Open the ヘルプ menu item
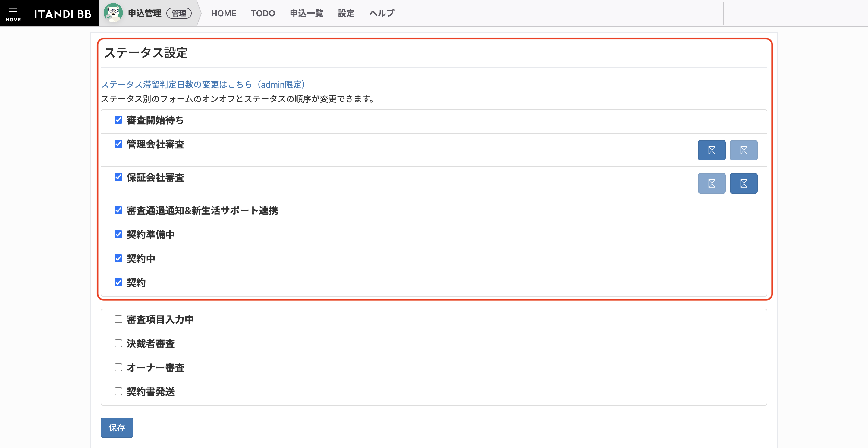Screen dimensions: 868x448 point(382,13)
